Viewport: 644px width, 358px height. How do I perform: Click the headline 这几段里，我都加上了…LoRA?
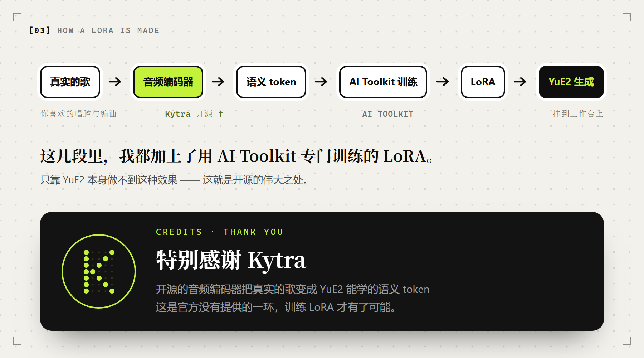coord(237,156)
